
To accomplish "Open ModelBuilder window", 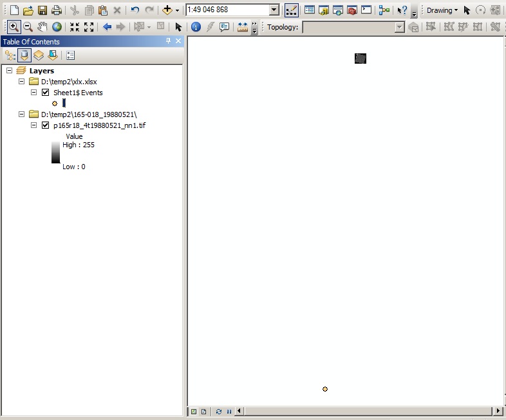I will pos(384,10).
